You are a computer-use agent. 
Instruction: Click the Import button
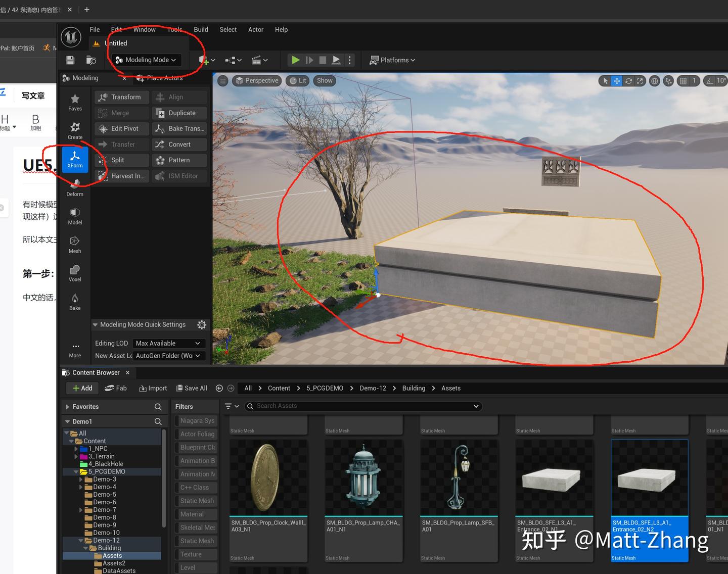click(153, 388)
